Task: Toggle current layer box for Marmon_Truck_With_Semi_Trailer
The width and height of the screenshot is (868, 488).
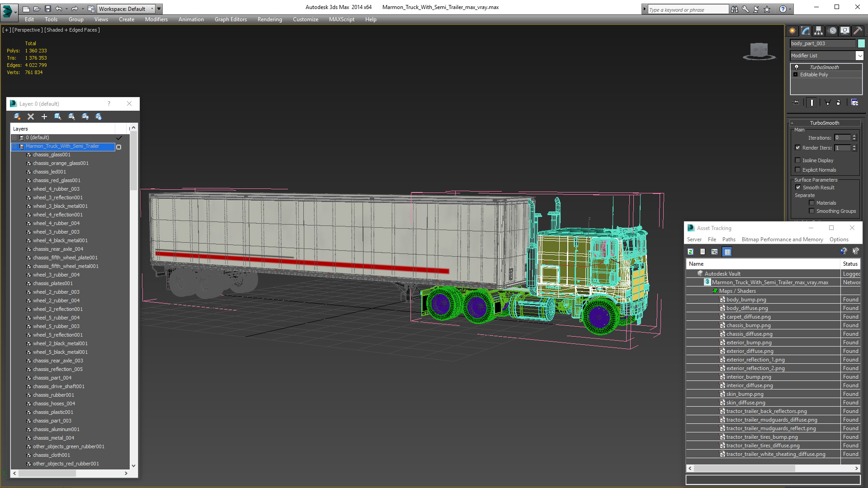Action: pyautogui.click(x=119, y=147)
